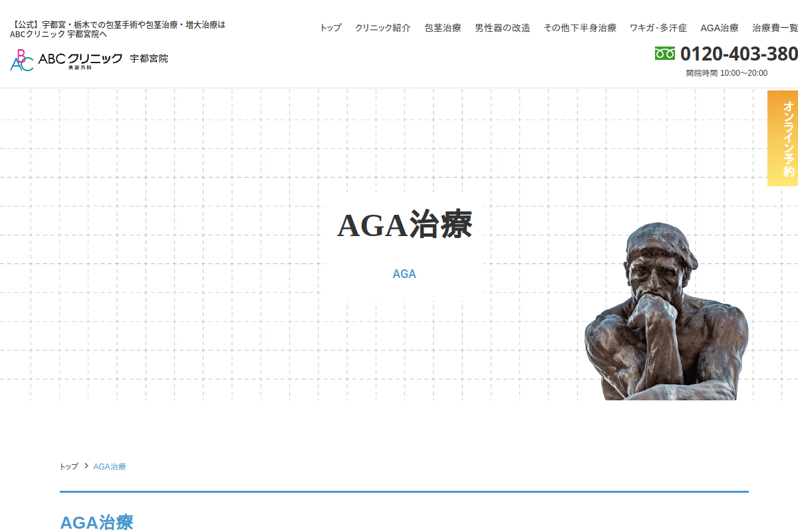Click the free-dial phone icon

pos(664,54)
